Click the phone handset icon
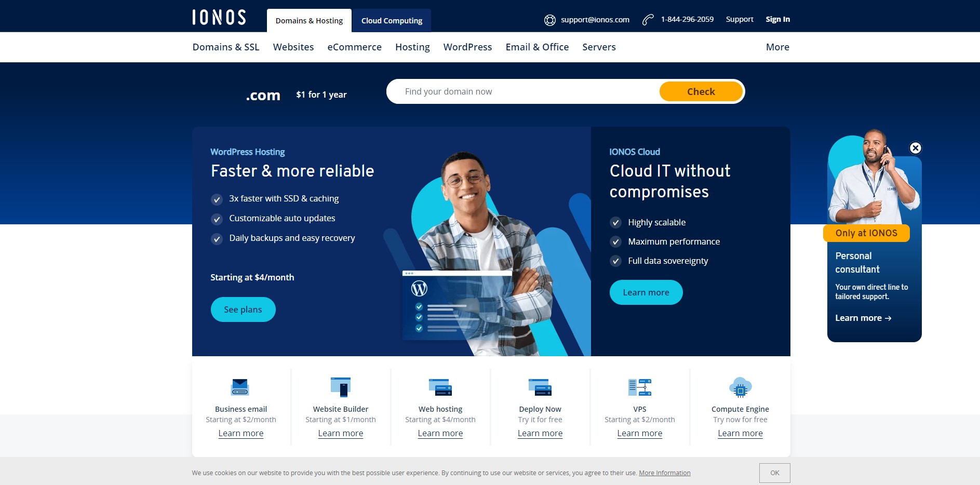The height and width of the screenshot is (485, 980). coord(648,20)
